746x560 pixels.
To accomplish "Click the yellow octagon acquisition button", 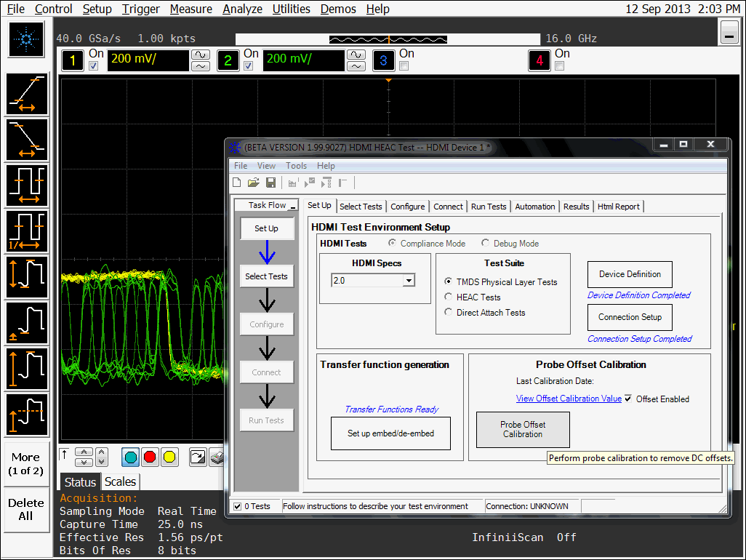I will (x=169, y=457).
